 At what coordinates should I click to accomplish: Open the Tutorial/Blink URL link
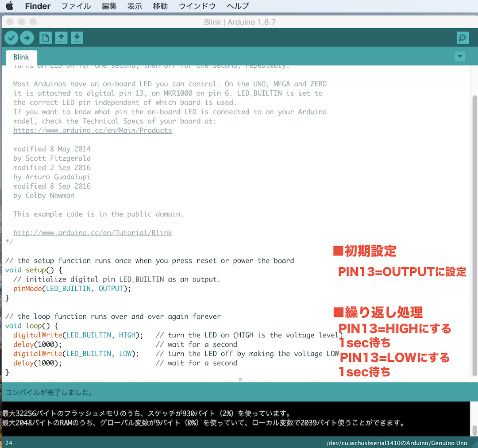coord(93,232)
